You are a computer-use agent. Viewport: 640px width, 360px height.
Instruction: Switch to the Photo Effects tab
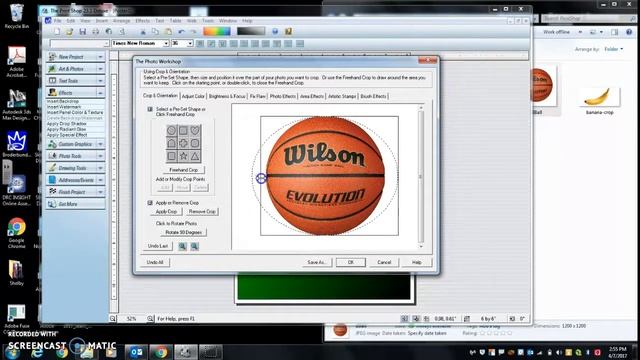(282, 96)
